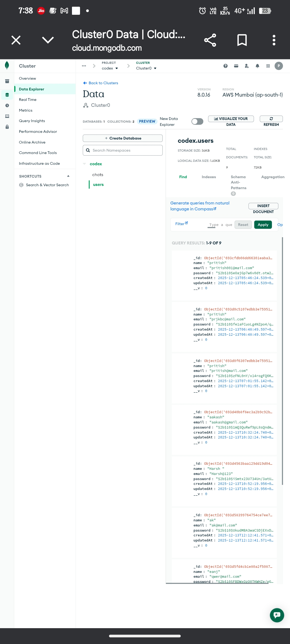Focus the Search Namespaces field
The height and width of the screenshot is (644, 290).
pos(123,150)
